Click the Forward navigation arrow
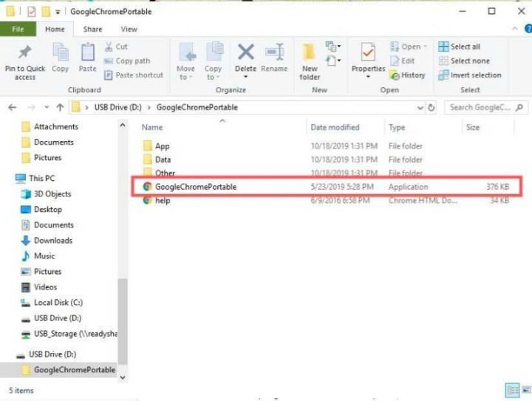This screenshot has width=532, height=401. click(x=31, y=108)
